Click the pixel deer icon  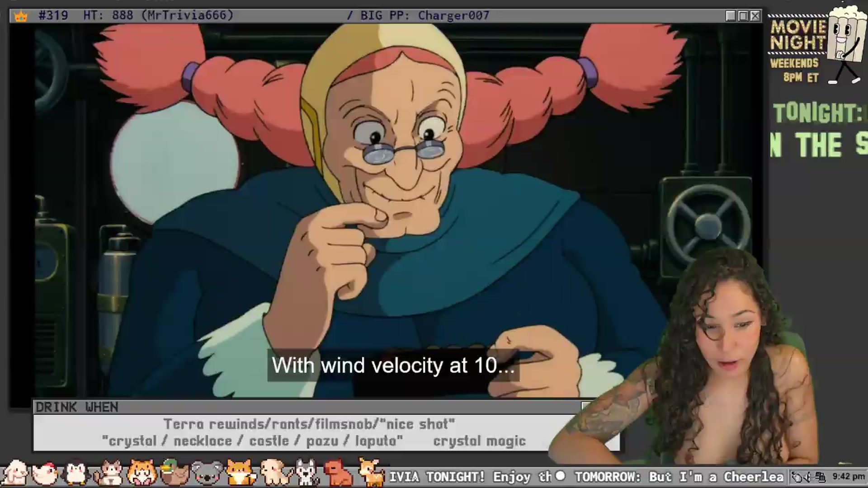click(371, 473)
